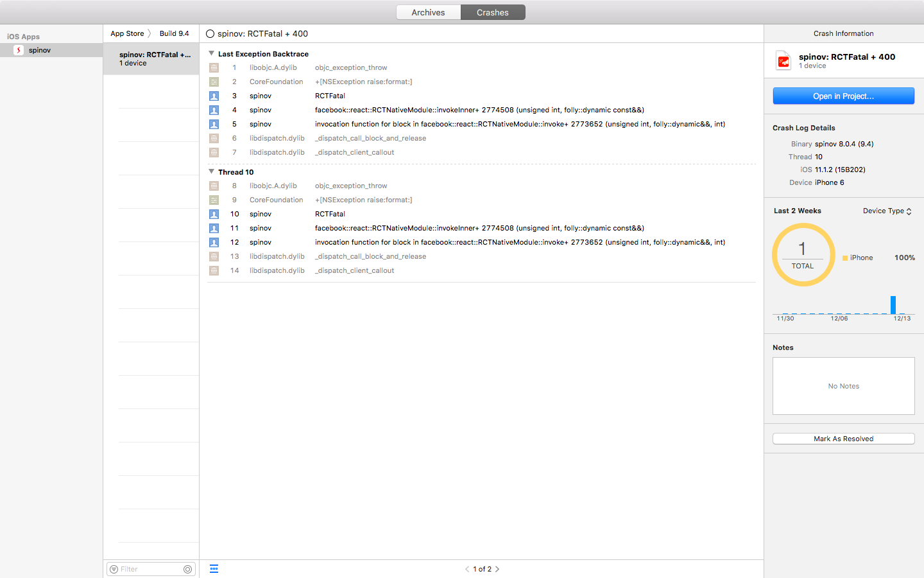Go to previous crash log page
The height and width of the screenshot is (578, 924).
pyautogui.click(x=467, y=569)
